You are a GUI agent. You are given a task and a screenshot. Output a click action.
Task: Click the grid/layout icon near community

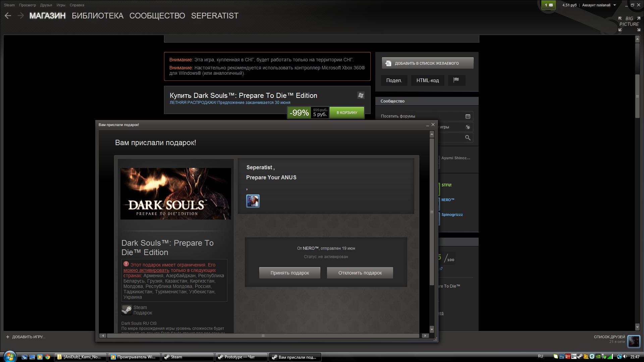468,116
